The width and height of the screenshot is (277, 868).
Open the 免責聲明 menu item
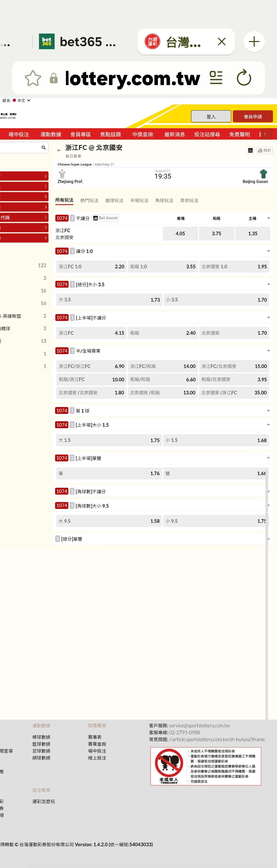[x=240, y=134]
